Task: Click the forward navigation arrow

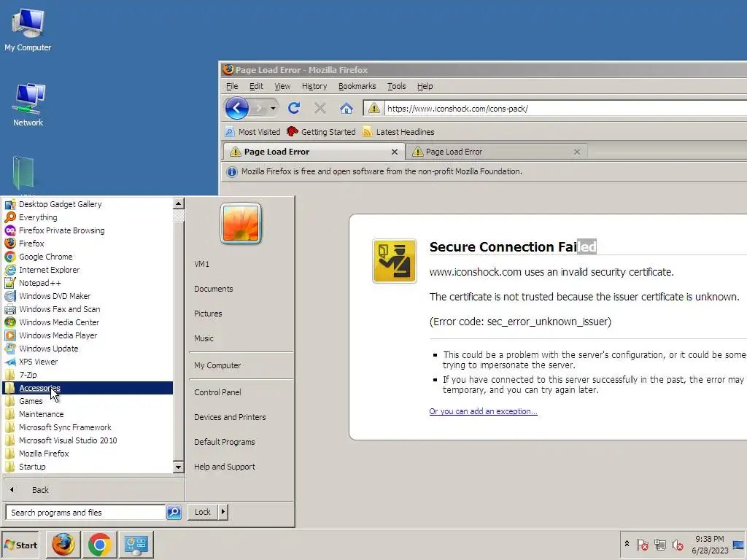Action: tap(260, 108)
